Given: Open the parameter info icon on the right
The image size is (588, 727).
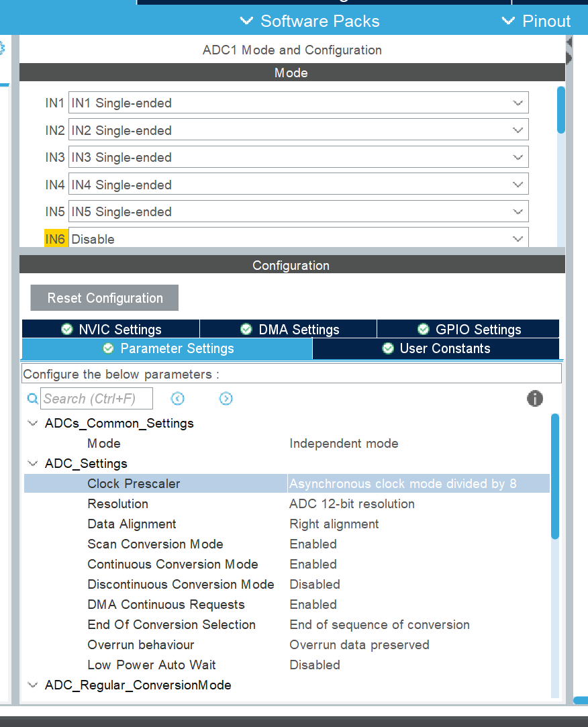Looking at the screenshot, I should 534,398.
